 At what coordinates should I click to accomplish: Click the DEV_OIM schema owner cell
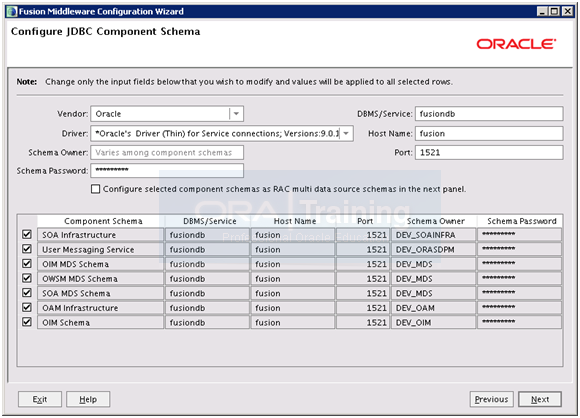(x=434, y=323)
